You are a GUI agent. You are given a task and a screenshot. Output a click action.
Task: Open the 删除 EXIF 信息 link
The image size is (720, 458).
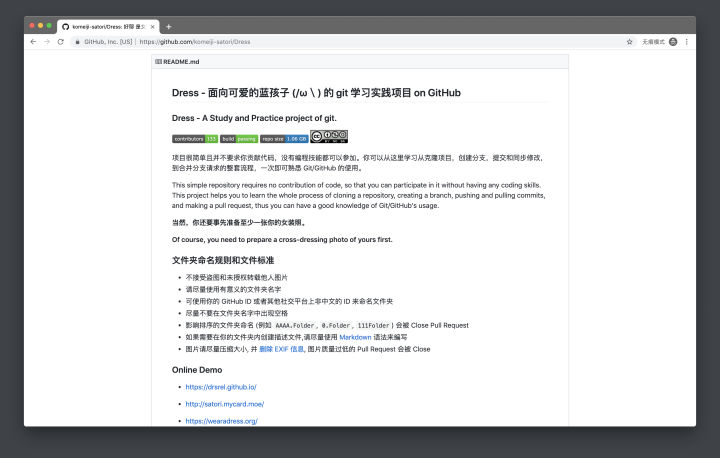[281, 349]
